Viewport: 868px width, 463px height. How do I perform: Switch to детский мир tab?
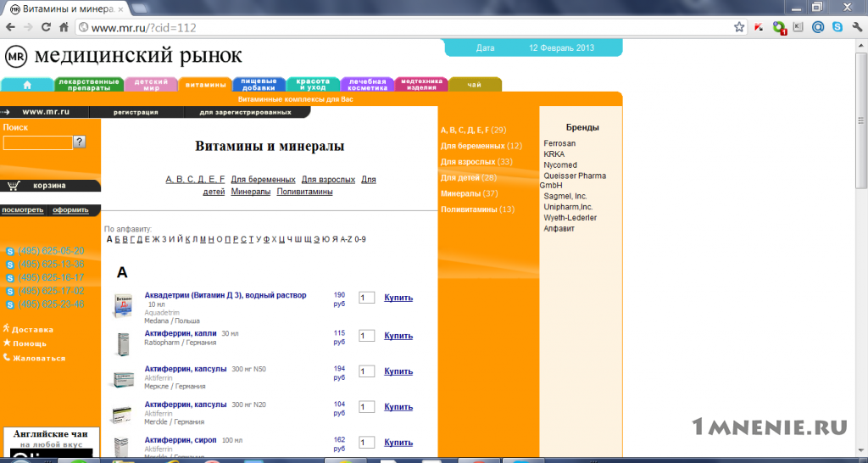coord(151,85)
